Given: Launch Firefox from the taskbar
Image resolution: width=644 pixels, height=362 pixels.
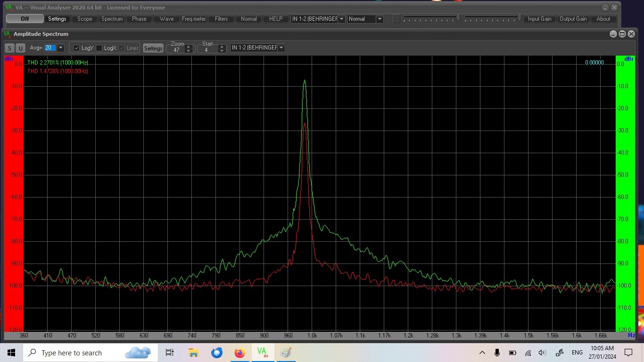Looking at the screenshot, I should coord(239,353).
